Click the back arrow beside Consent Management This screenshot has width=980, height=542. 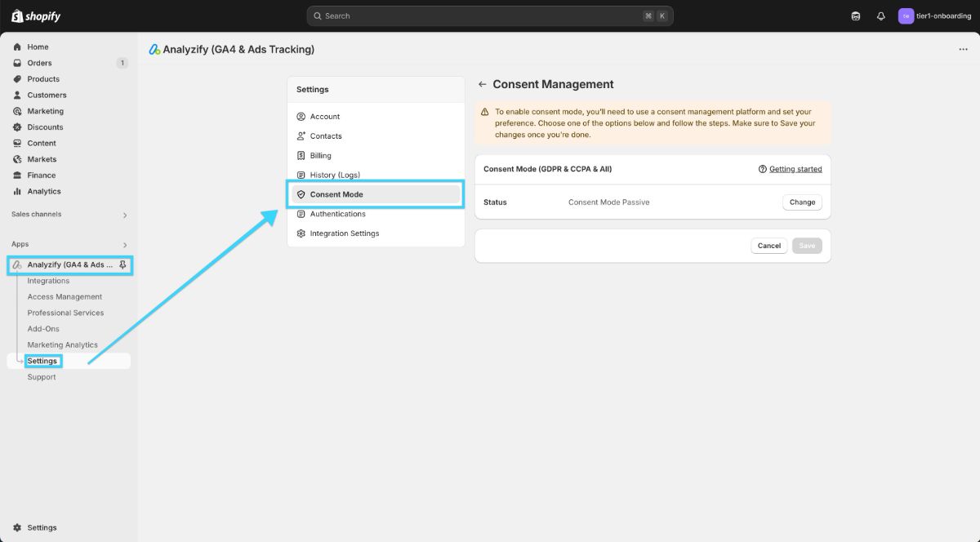pyautogui.click(x=483, y=84)
